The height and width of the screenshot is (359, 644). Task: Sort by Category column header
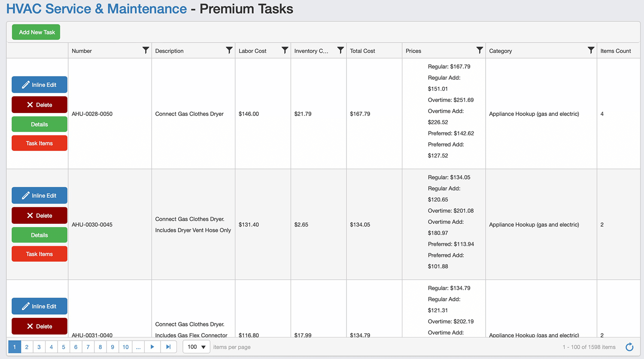500,51
